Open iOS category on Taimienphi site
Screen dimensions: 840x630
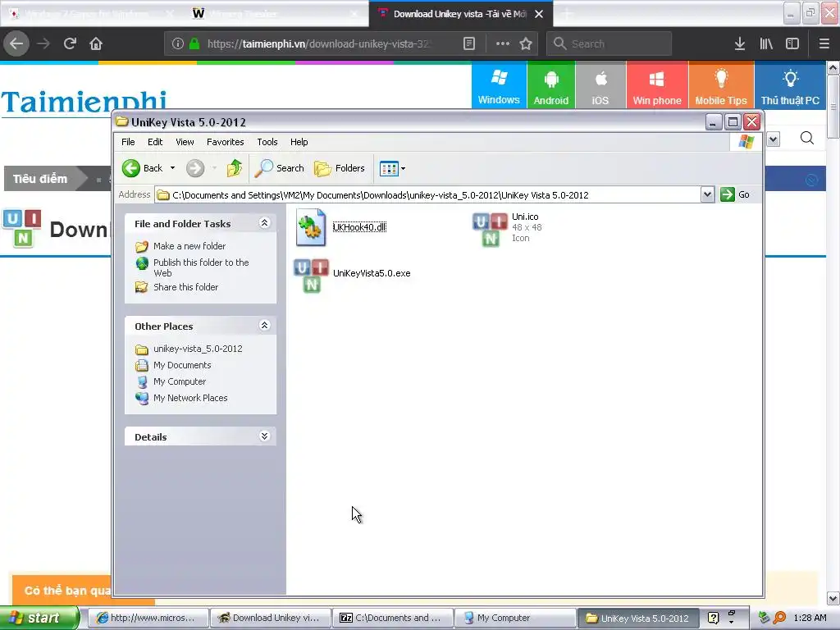pyautogui.click(x=600, y=85)
